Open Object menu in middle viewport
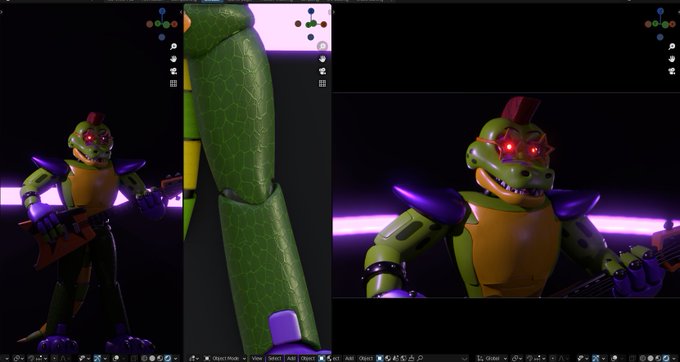 308,358
